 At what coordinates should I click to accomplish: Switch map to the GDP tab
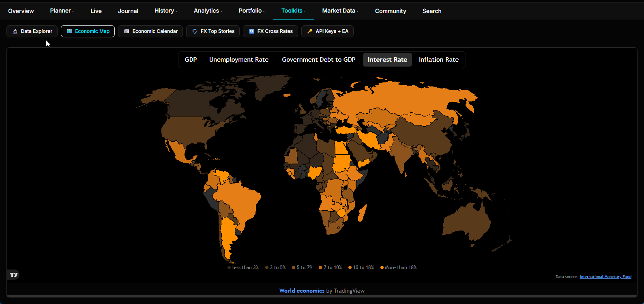pos(191,60)
